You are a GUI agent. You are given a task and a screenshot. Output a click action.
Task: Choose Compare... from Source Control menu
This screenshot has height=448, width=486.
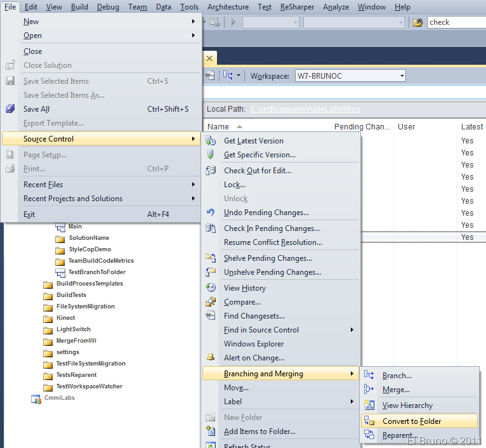(242, 302)
